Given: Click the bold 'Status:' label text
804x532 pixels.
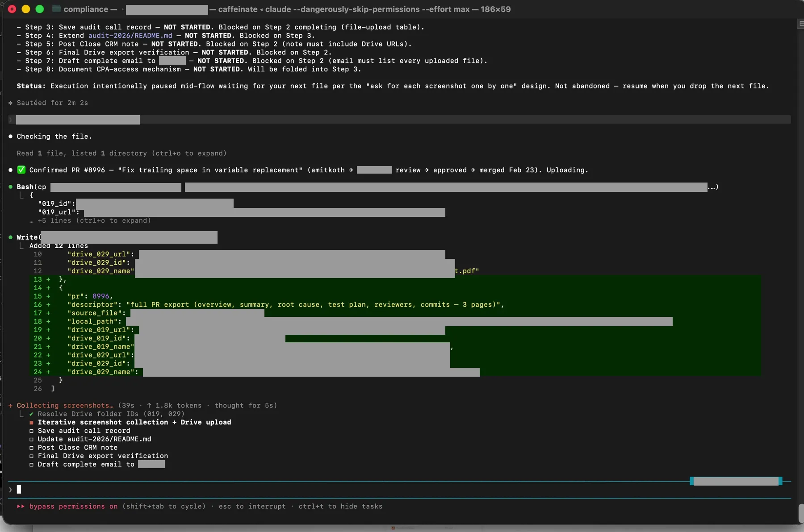Looking at the screenshot, I should tap(31, 86).
